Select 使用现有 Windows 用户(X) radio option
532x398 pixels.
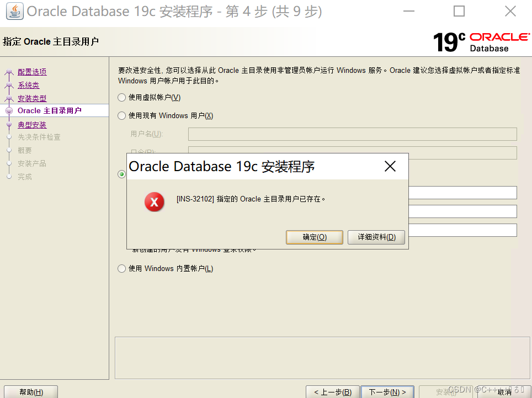coord(122,116)
